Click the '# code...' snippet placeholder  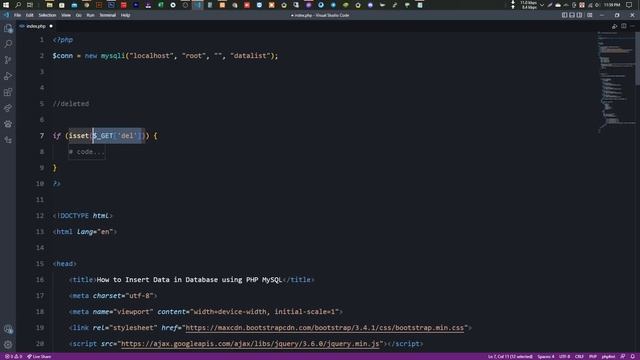point(87,152)
